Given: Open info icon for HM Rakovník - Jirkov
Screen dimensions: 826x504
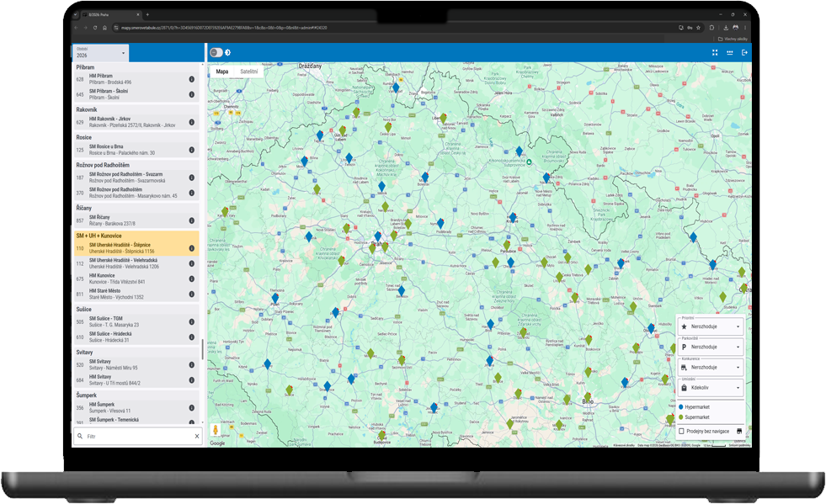Looking at the screenshot, I should pyautogui.click(x=192, y=122).
